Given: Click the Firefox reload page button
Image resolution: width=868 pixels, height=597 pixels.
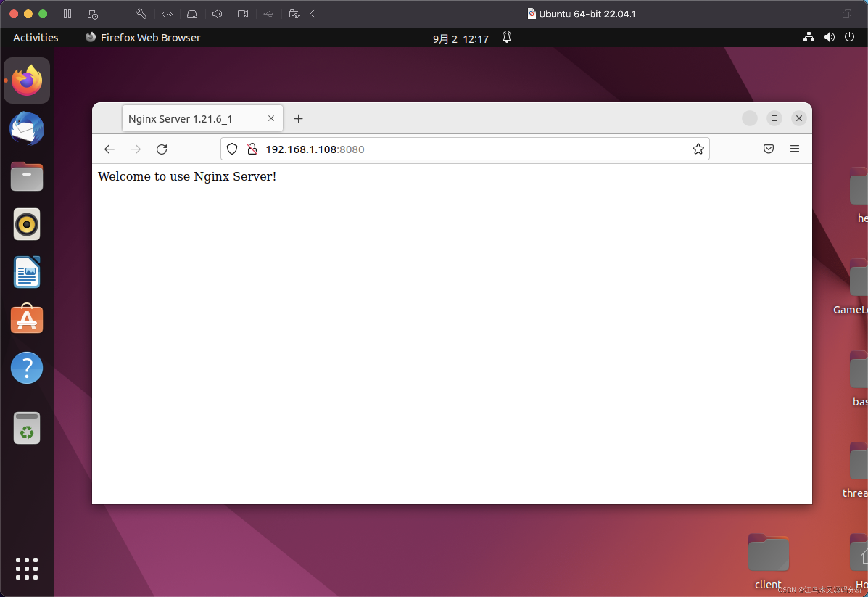Looking at the screenshot, I should [161, 149].
